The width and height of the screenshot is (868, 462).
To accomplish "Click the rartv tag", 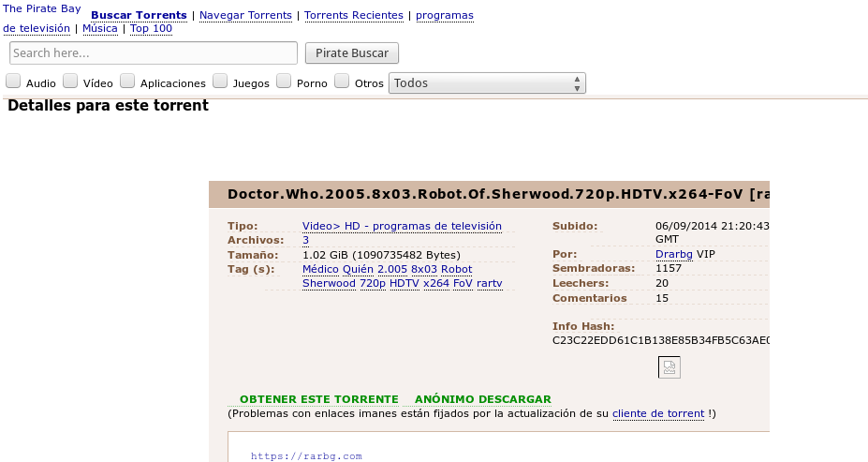I will pos(490,284).
